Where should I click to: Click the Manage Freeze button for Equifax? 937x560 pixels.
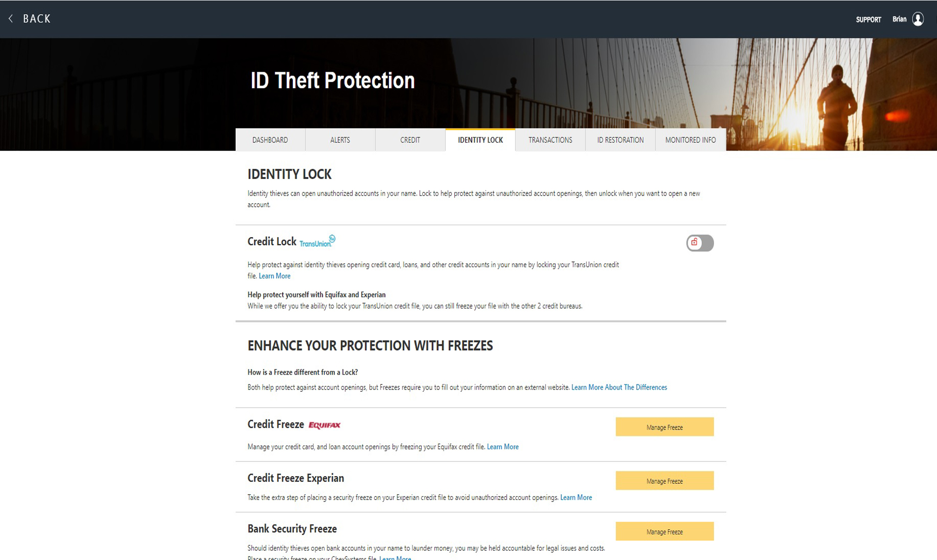click(x=664, y=427)
